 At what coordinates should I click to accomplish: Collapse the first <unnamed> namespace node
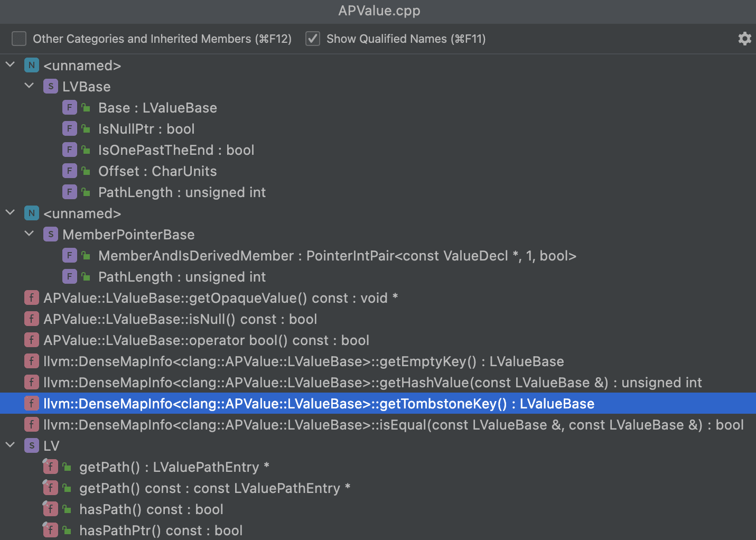tap(10, 64)
